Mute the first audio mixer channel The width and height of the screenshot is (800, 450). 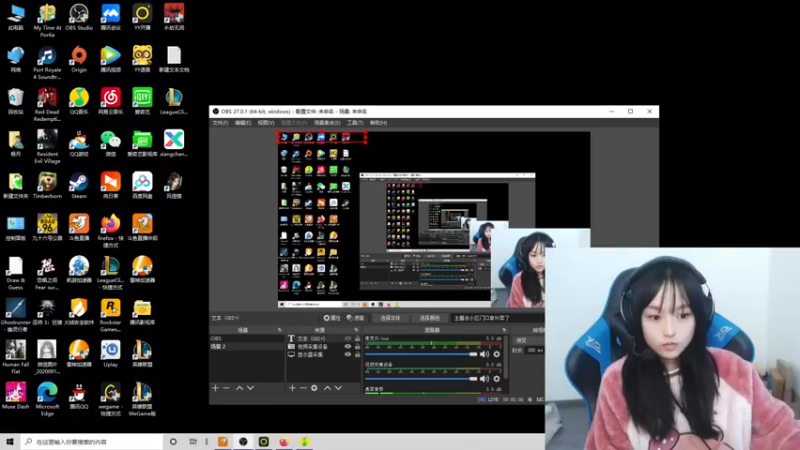(484, 354)
